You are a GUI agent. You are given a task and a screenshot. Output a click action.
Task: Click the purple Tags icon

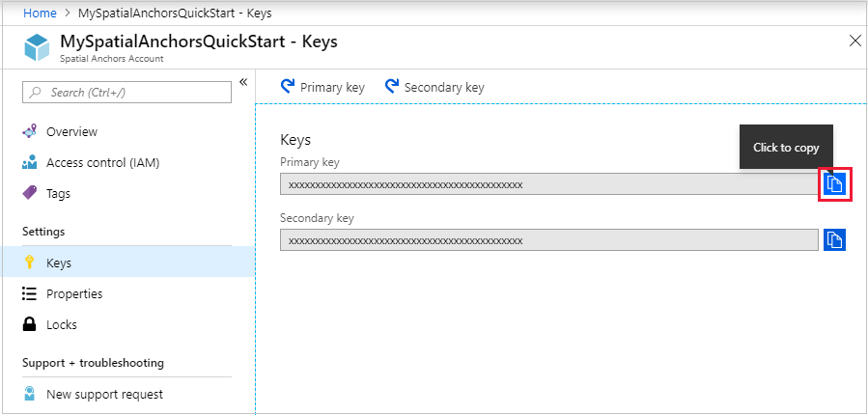29,193
